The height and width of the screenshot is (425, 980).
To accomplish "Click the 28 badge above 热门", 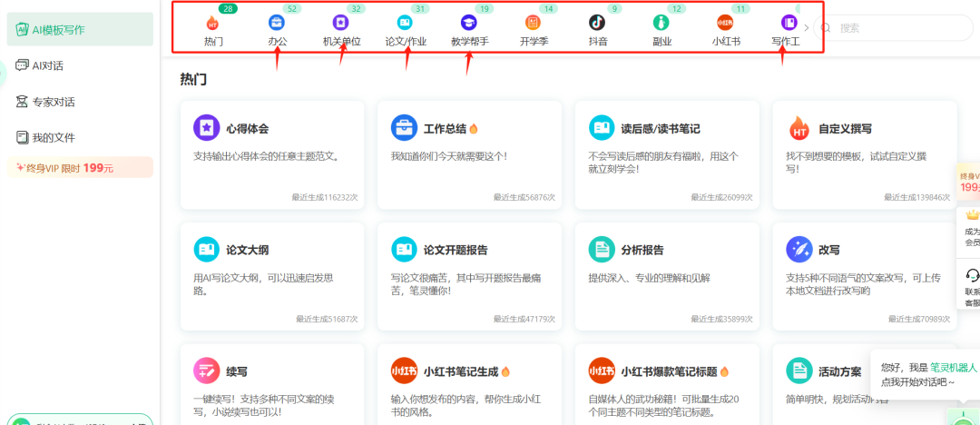I will pos(229,8).
